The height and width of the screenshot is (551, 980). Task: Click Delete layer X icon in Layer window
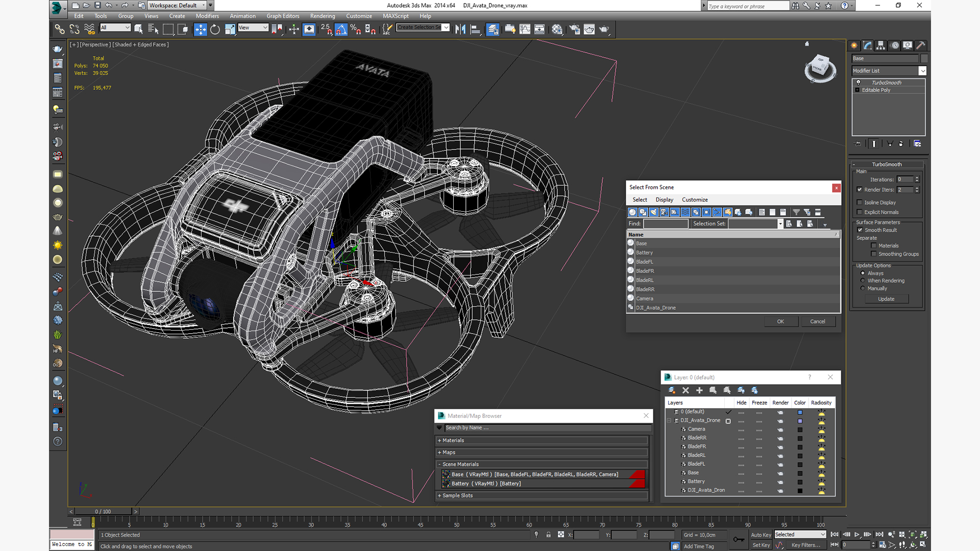[x=685, y=390]
